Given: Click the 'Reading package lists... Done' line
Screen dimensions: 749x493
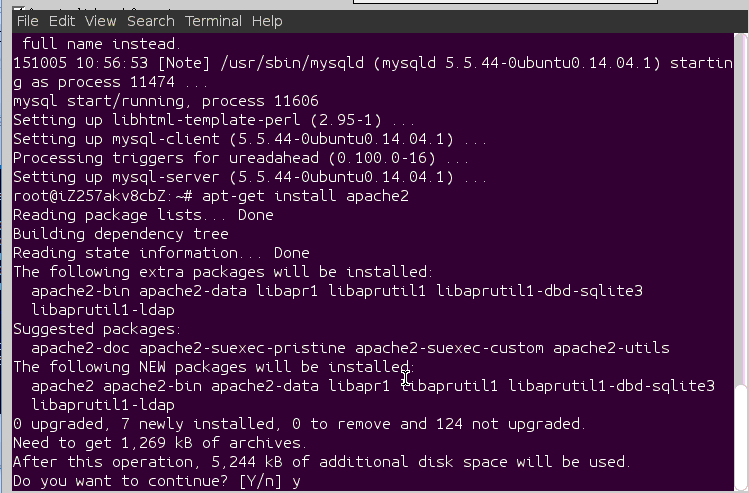Looking at the screenshot, I should [x=143, y=215].
